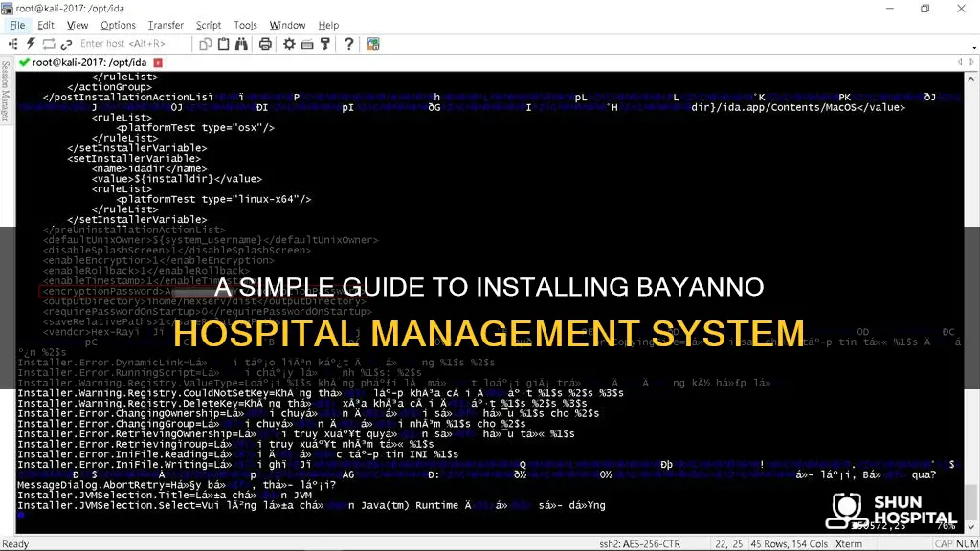Click the '</postInstallationActionList' terminal text
The image size is (980, 551).
(128, 97)
